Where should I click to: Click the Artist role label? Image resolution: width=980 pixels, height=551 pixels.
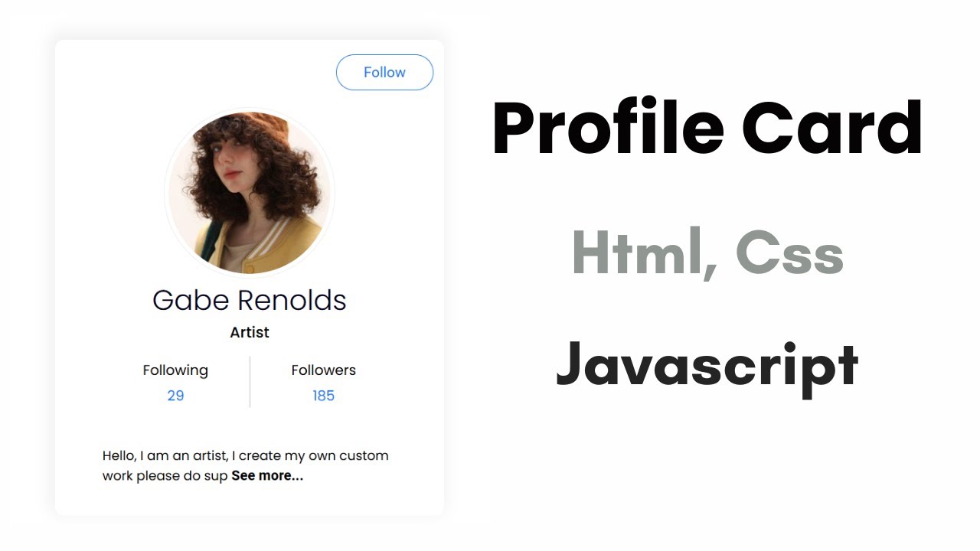click(250, 333)
